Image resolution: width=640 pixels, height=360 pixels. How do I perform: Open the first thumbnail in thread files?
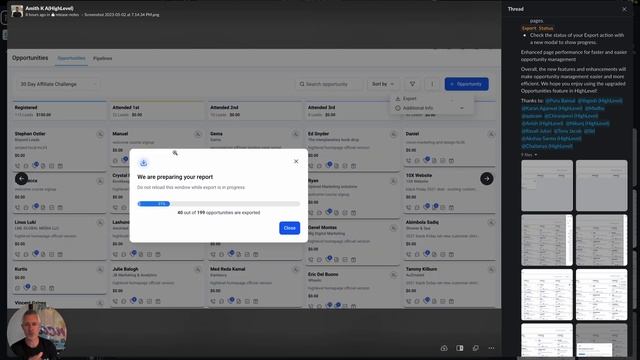pos(547,185)
